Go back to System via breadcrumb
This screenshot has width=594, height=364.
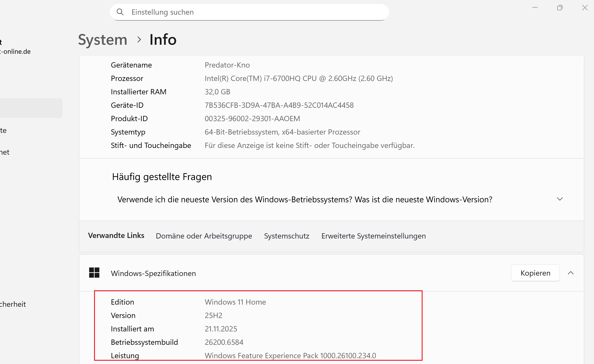[x=103, y=39]
